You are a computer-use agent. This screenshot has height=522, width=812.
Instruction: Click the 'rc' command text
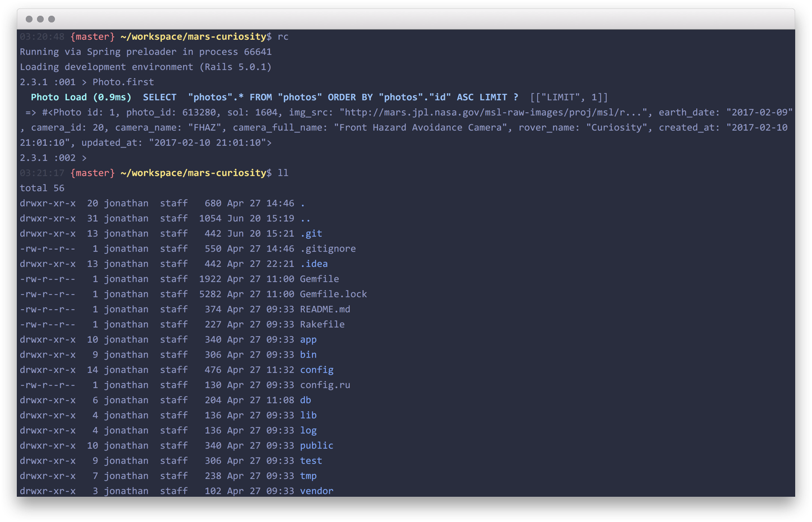pos(283,36)
